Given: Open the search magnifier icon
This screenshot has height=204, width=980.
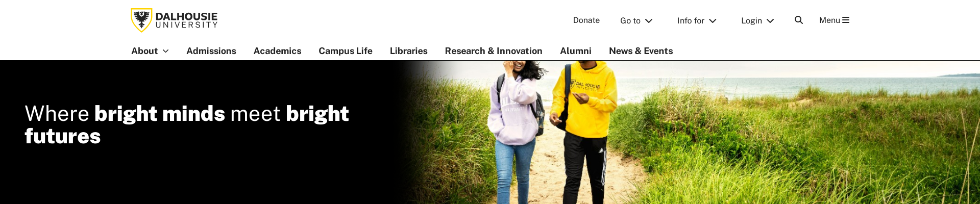Looking at the screenshot, I should click(799, 20).
